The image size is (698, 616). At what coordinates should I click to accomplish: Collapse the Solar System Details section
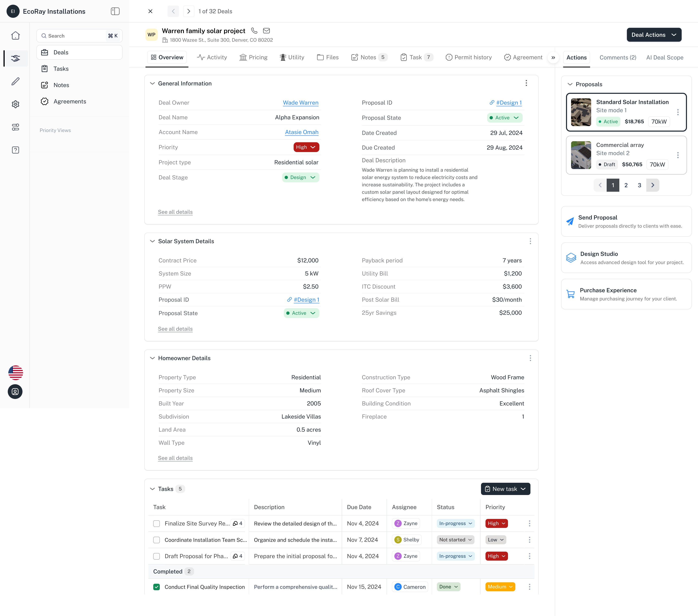[152, 241]
